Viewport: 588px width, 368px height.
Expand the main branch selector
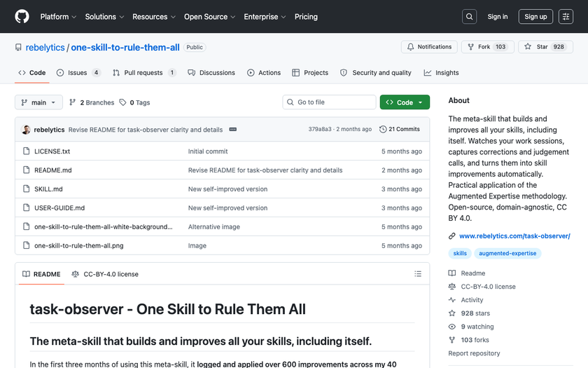[38, 102]
